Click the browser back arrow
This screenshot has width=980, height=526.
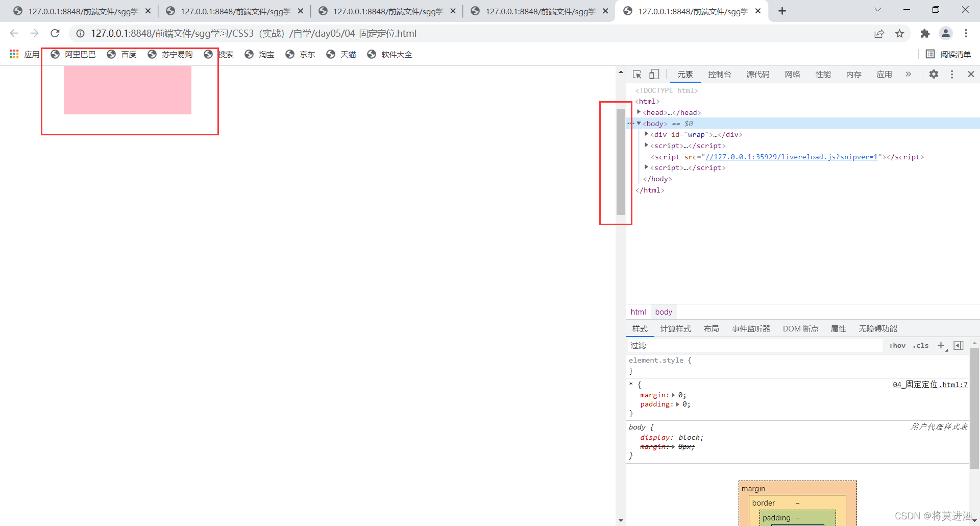click(x=14, y=33)
